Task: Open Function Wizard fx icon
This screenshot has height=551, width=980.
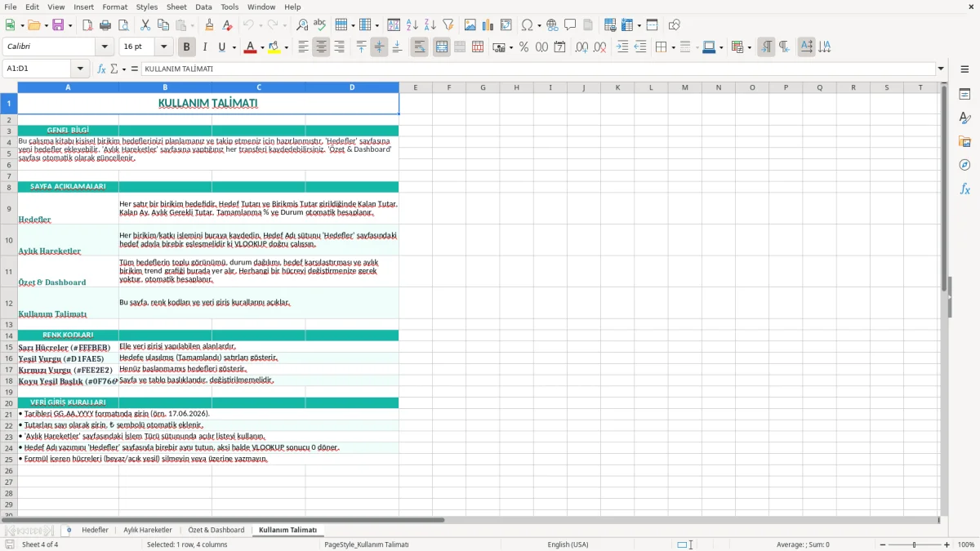Action: pos(102,69)
